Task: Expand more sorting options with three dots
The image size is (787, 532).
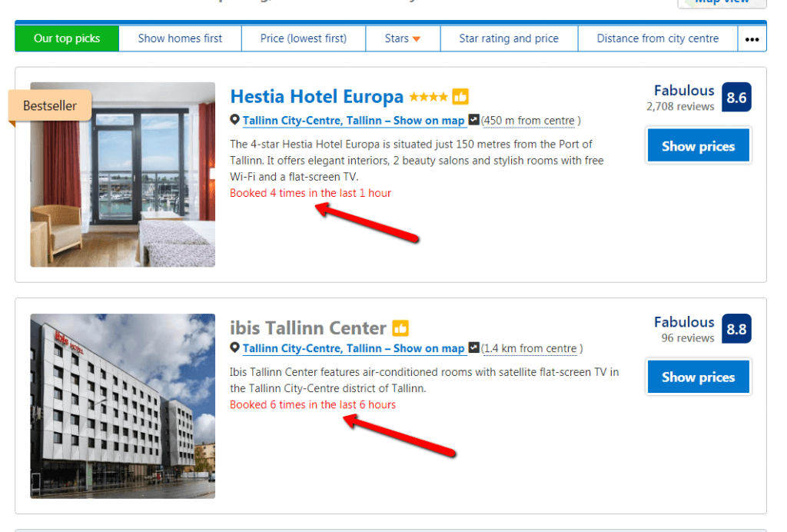Action: coord(752,39)
